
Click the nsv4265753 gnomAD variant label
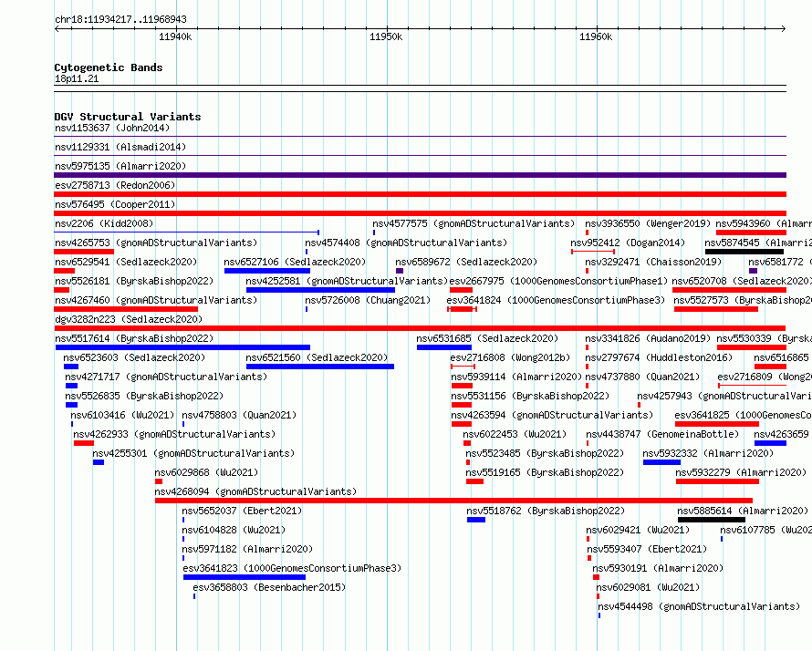(x=156, y=243)
